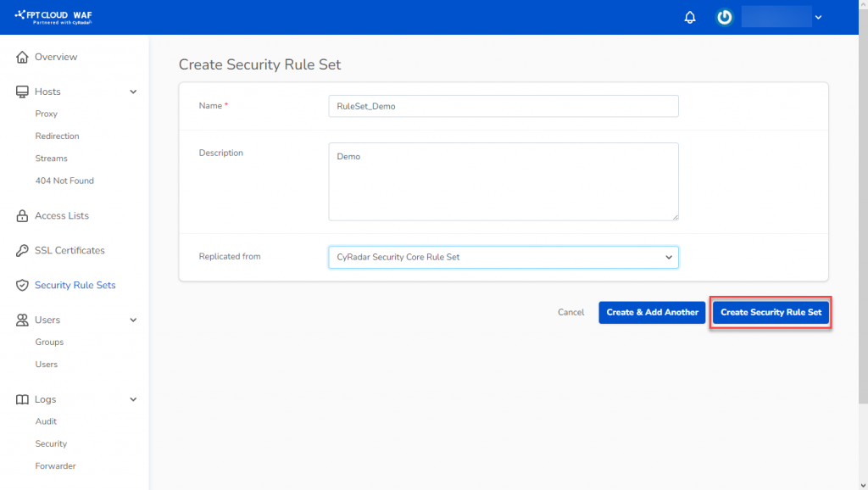Open the Logs book icon

21,399
